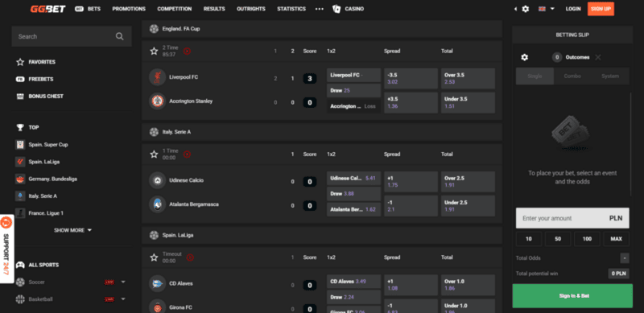The width and height of the screenshot is (644, 313).
Task: Collapse header arrow beside settings
Action: tap(515, 9)
